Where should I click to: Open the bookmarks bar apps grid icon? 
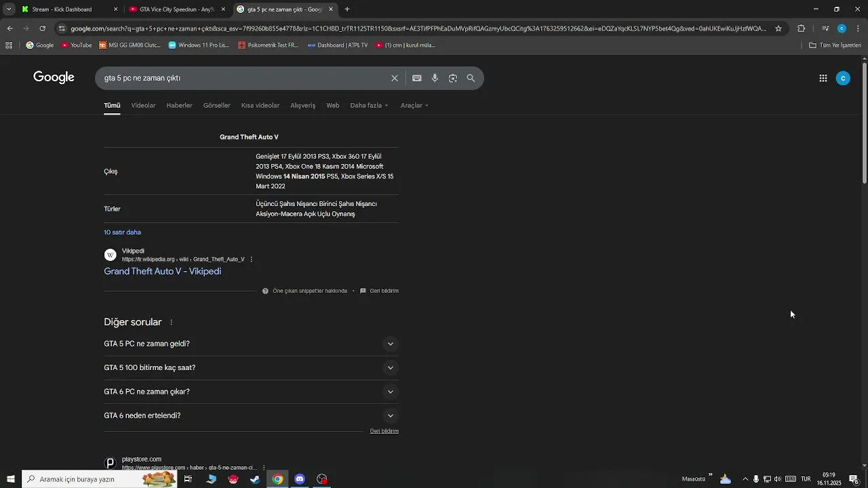tap(9, 45)
